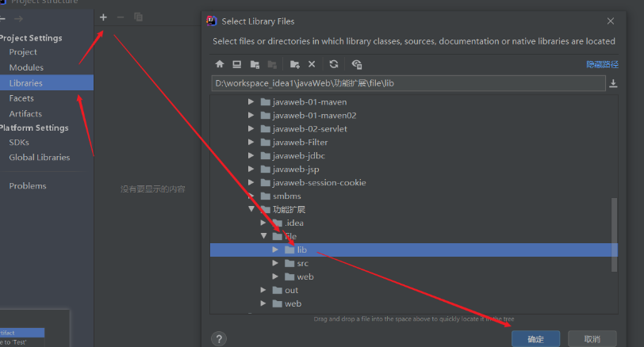Select Libraries in Project Settings
The image size is (644, 347).
[x=47, y=82]
